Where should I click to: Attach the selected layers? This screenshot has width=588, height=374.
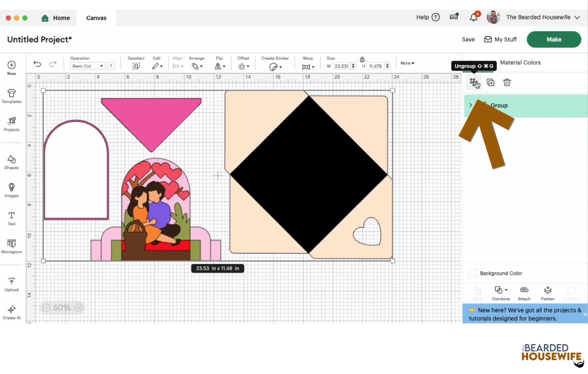coord(524,292)
